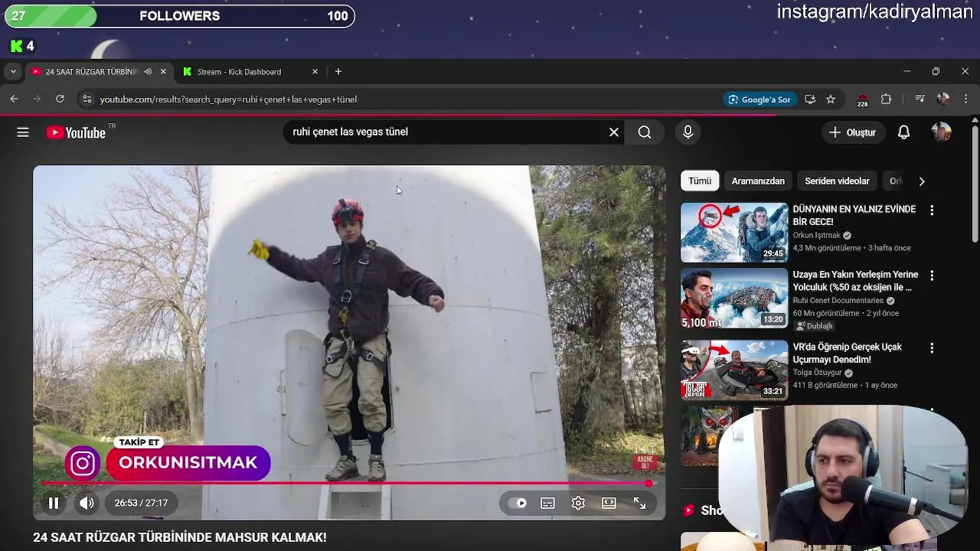
Task: Open Uzaya En Yakın Yerleşim Yerine title
Action: [855, 281]
